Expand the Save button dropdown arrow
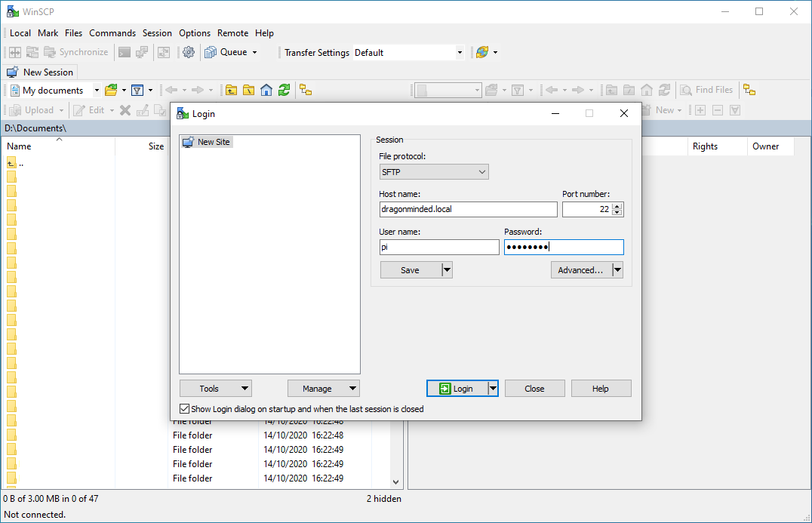This screenshot has height=523, width=812. [447, 269]
